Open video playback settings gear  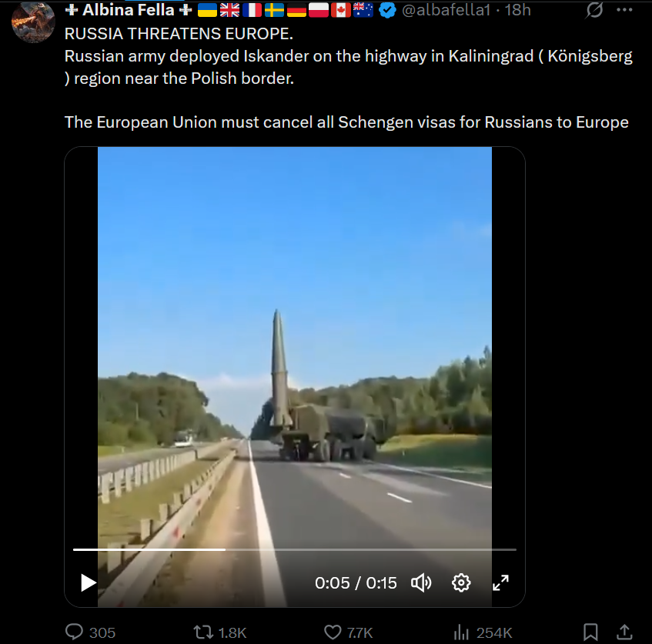(461, 583)
